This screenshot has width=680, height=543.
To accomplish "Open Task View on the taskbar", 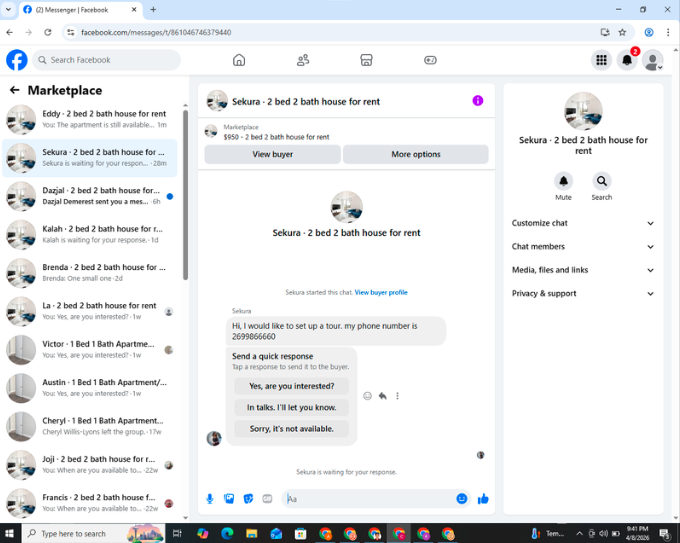I will 177,533.
